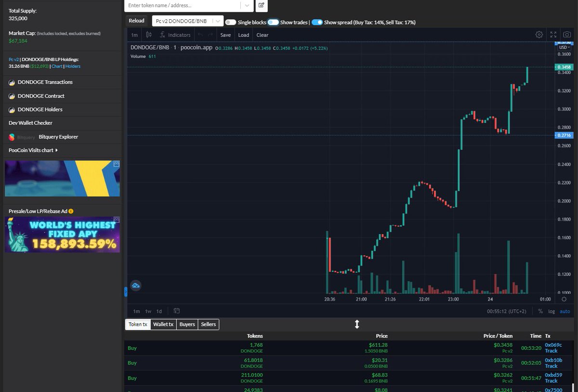Click the BscScan icon next to DONDOGE Holders
Screen dimensions: 578x392
tap(12, 109)
